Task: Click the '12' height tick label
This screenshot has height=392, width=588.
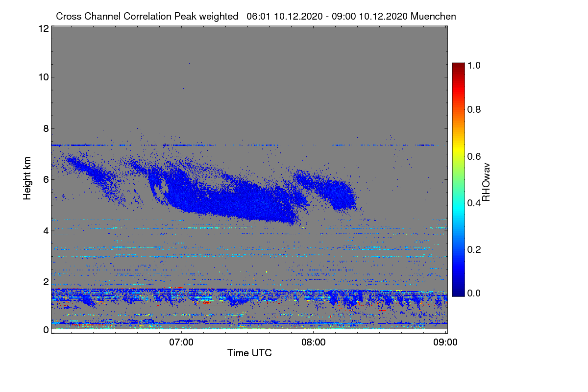Action: (43, 28)
